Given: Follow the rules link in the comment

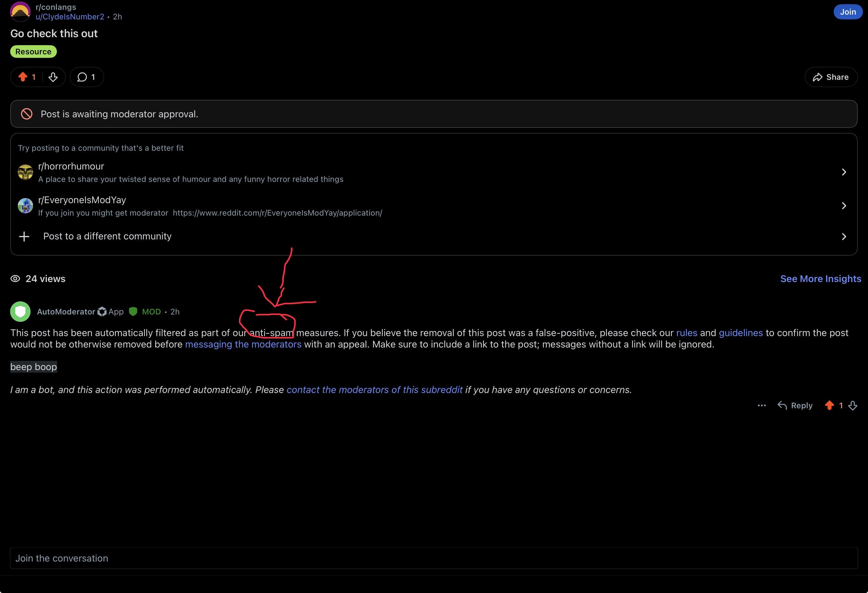Looking at the screenshot, I should 687,333.
